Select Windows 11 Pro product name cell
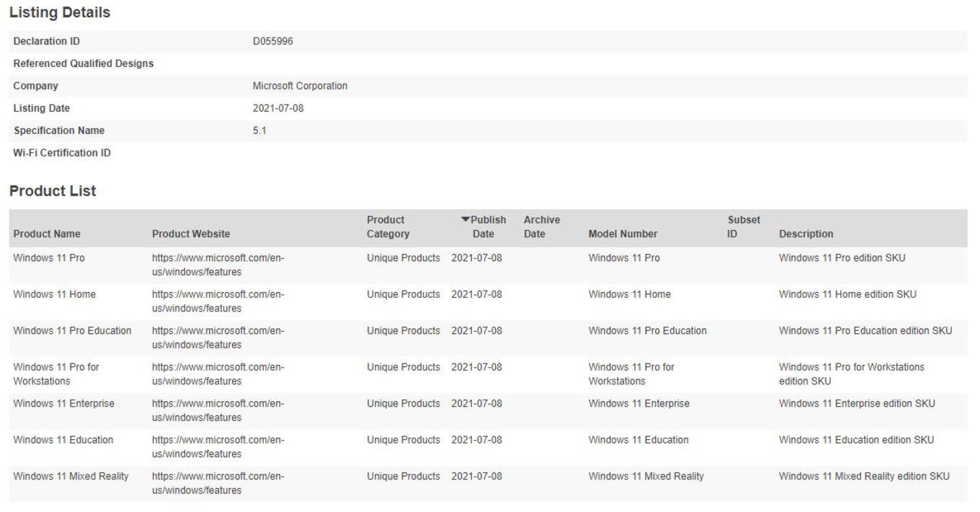980x512 pixels. (49, 257)
